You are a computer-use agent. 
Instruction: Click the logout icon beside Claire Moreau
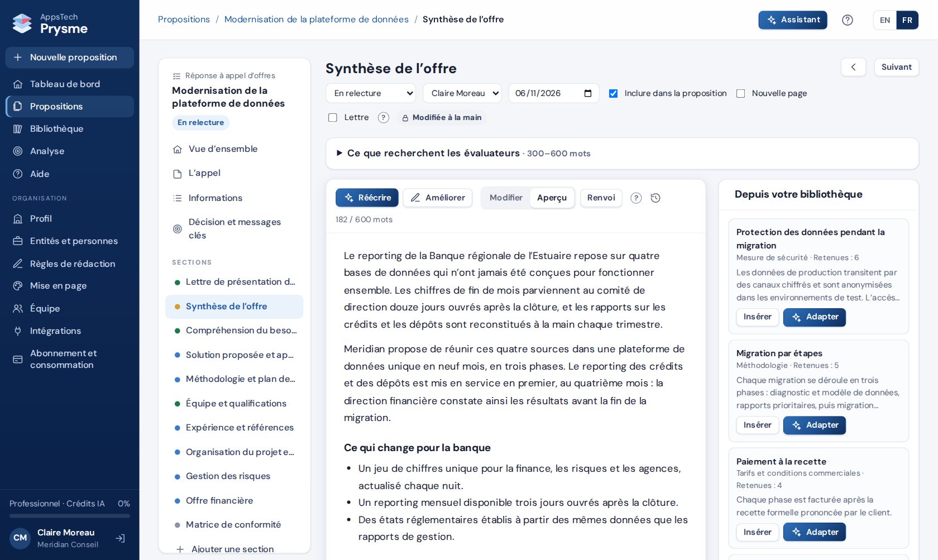120,539
